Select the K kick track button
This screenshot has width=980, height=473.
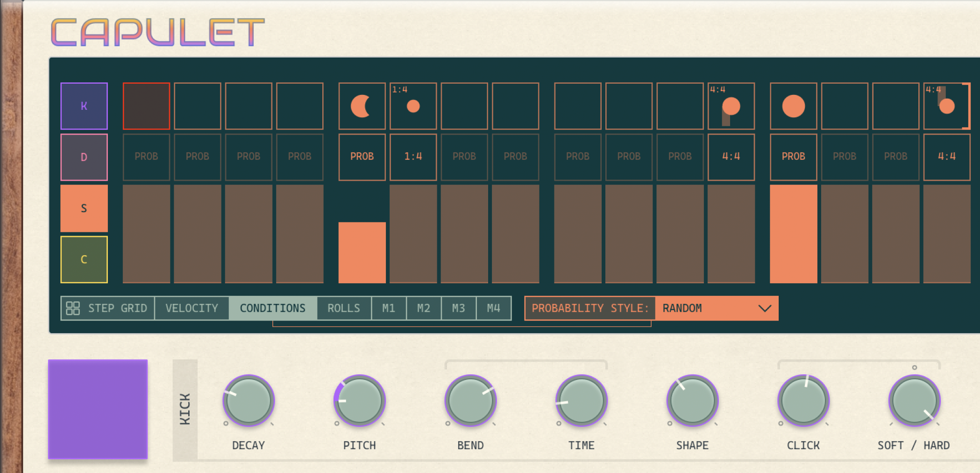(84, 106)
